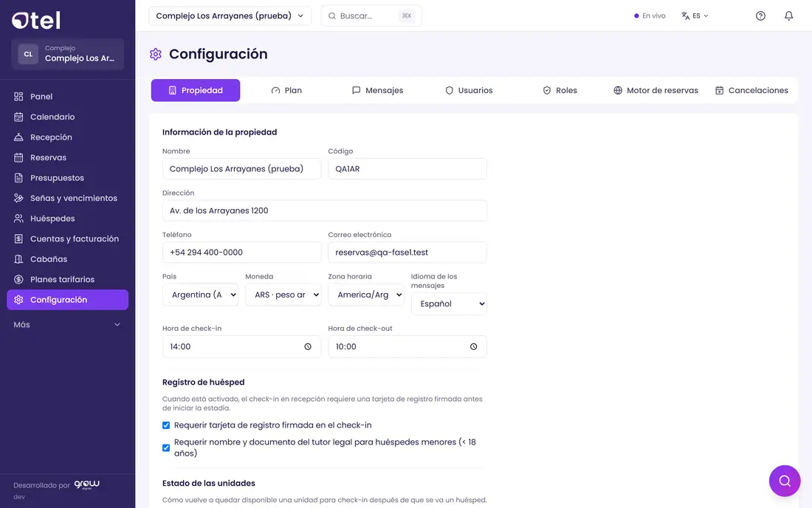The image size is (812, 508).
Task: Open notifications bell icon
Action: [x=788, y=16]
